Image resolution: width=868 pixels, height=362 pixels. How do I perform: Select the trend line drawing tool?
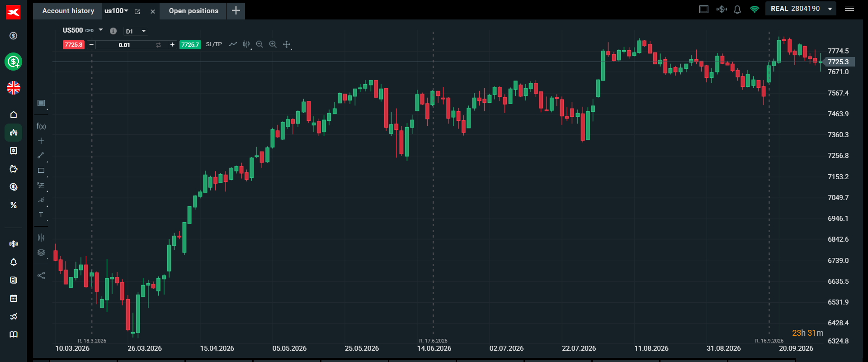[x=41, y=155]
